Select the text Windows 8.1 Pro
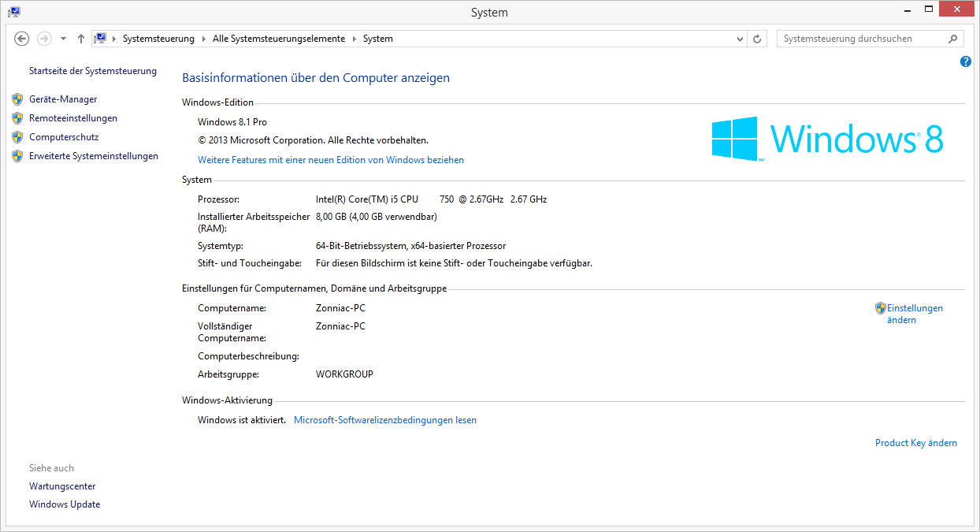 (x=232, y=122)
